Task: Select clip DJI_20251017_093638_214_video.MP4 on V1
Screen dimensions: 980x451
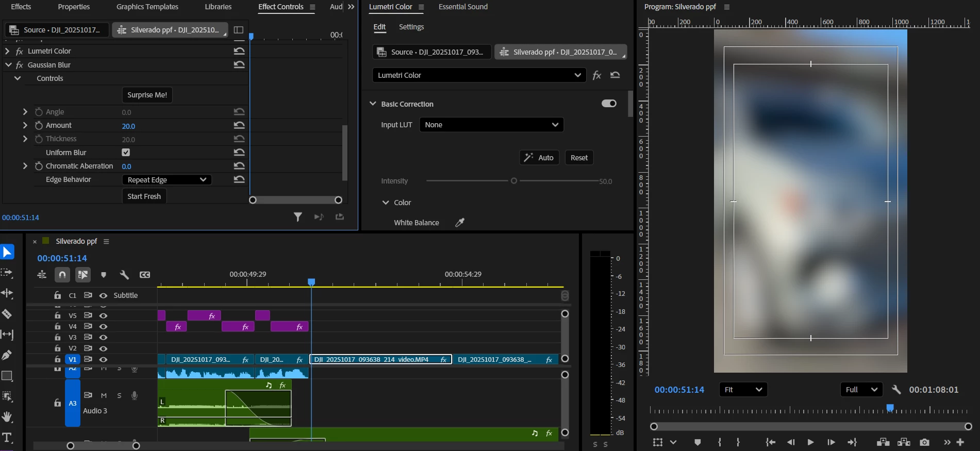Action: click(381, 359)
